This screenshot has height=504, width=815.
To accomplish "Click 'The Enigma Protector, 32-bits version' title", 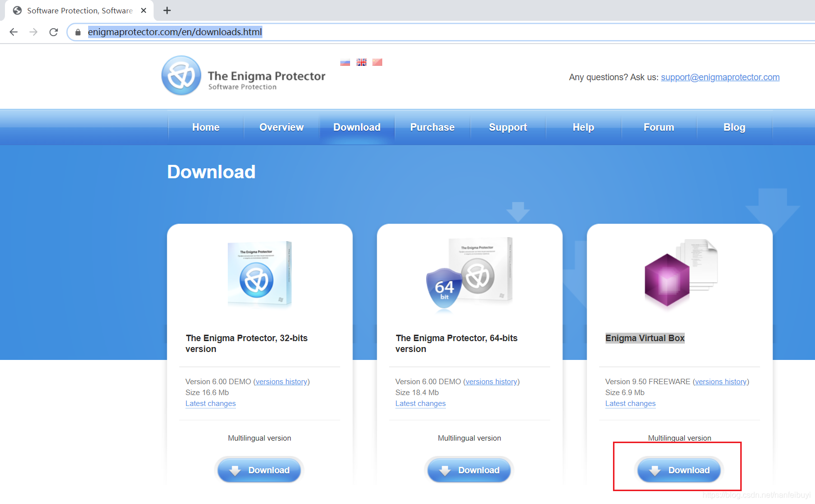I will tap(247, 344).
